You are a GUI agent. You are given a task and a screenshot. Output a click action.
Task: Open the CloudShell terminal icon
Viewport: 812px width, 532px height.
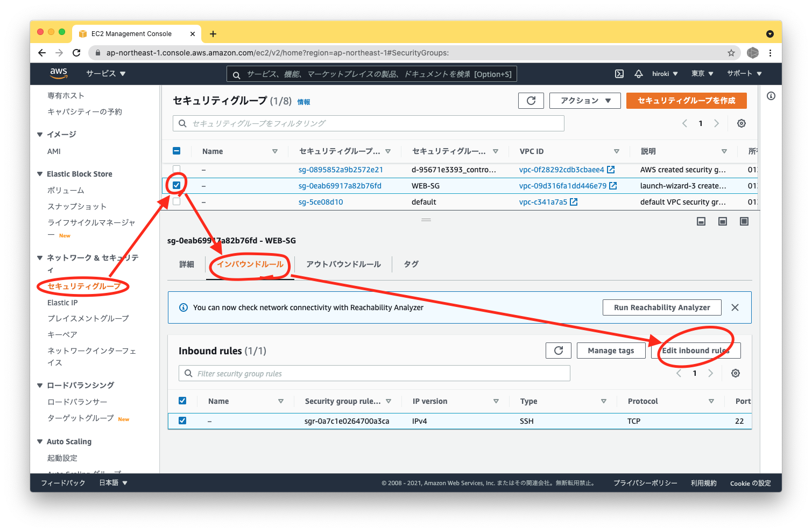[619, 74]
